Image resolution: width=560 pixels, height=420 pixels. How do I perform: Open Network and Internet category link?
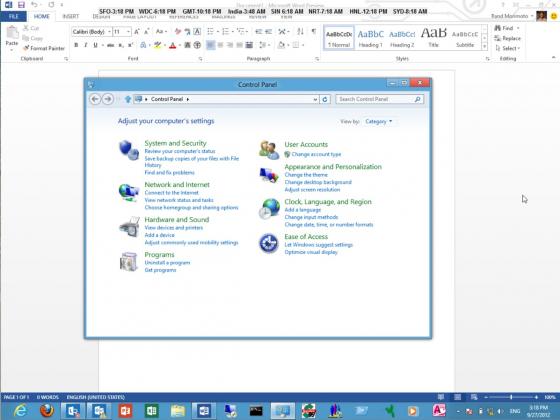(177, 185)
